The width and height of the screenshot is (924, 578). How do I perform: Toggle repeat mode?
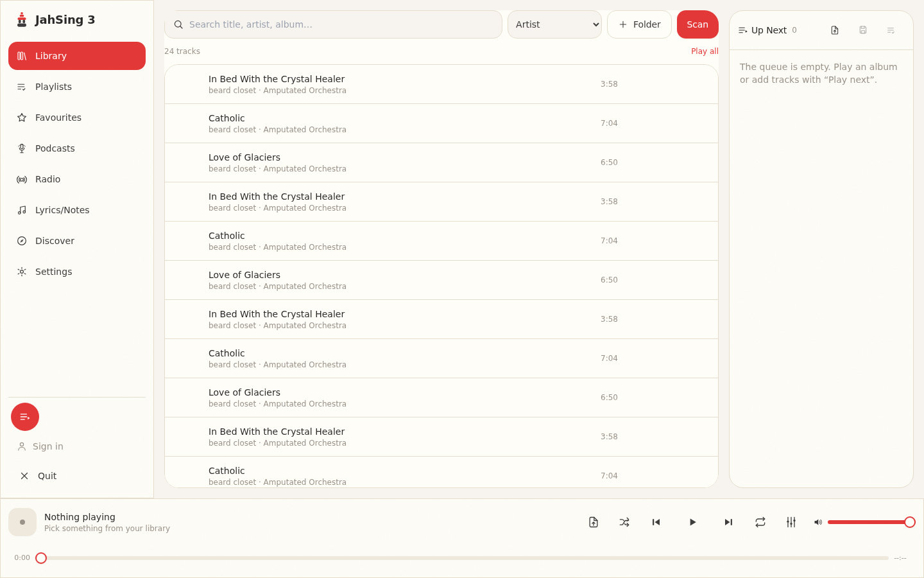760,522
